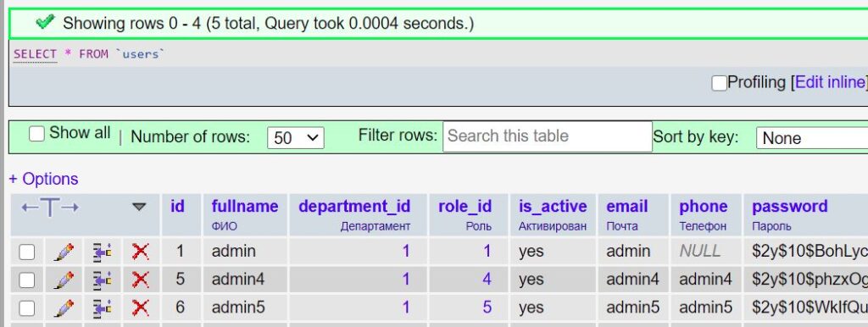Tick the checkbox for the admin4 row
The width and height of the screenshot is (868, 327).
coord(26,280)
